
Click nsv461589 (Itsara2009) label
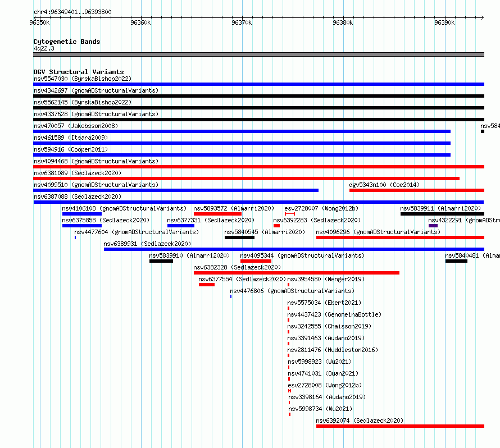pyautogui.click(x=71, y=138)
